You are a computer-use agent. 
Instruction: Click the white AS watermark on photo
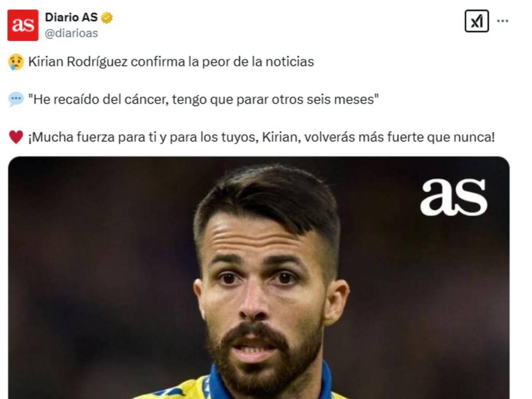(453, 197)
